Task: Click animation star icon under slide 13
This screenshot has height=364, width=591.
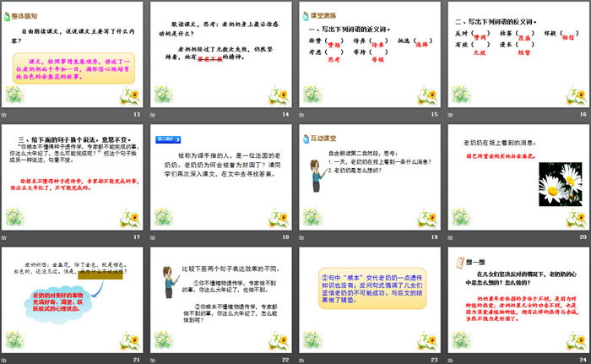Action: [x=4, y=115]
